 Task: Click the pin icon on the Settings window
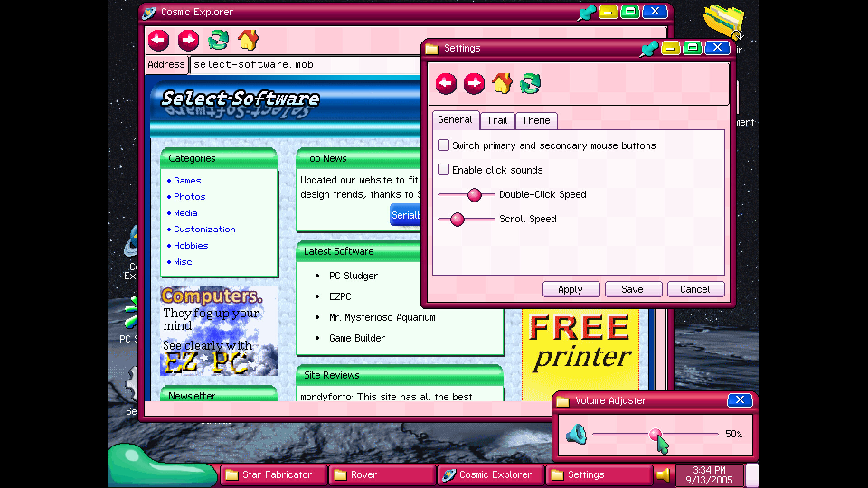pos(650,48)
